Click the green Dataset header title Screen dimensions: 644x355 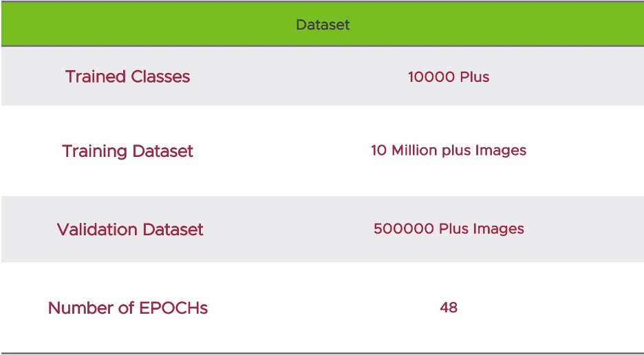pos(323,25)
